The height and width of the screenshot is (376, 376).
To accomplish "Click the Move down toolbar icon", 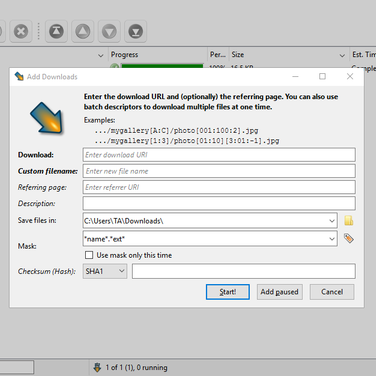I will point(109,32).
